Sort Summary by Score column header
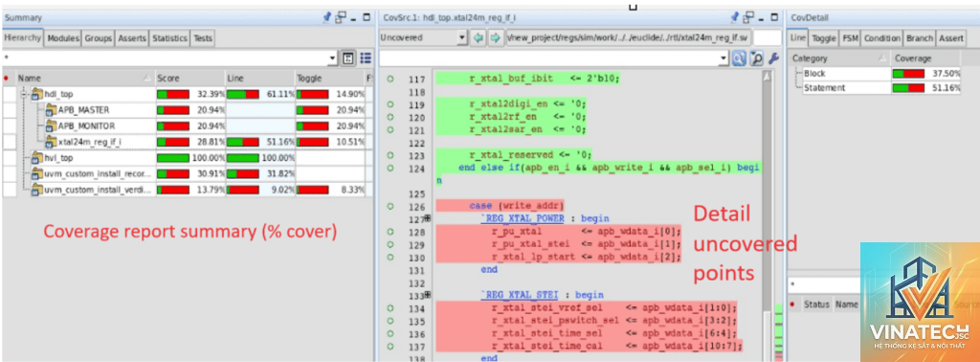The image size is (980, 362). tap(190, 79)
